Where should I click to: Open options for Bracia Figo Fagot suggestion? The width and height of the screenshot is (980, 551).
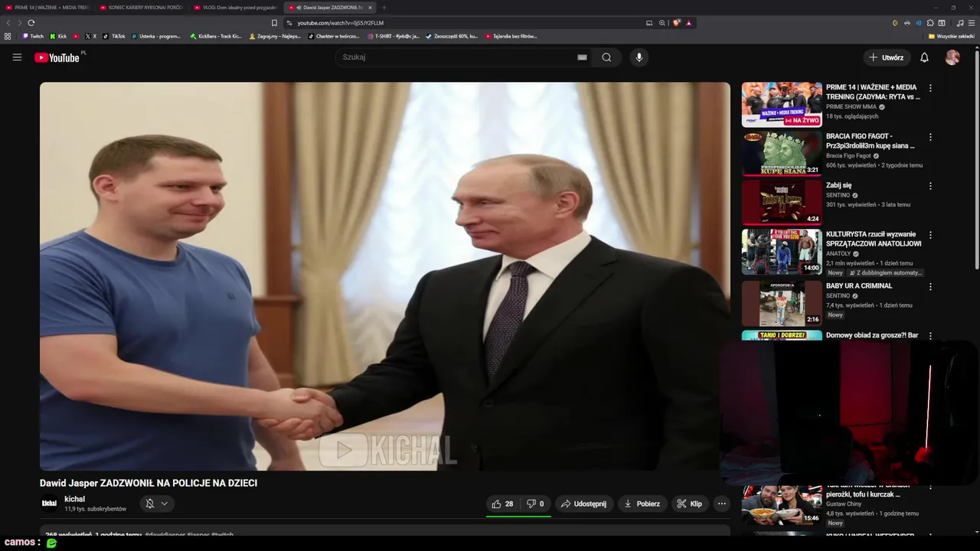930,137
